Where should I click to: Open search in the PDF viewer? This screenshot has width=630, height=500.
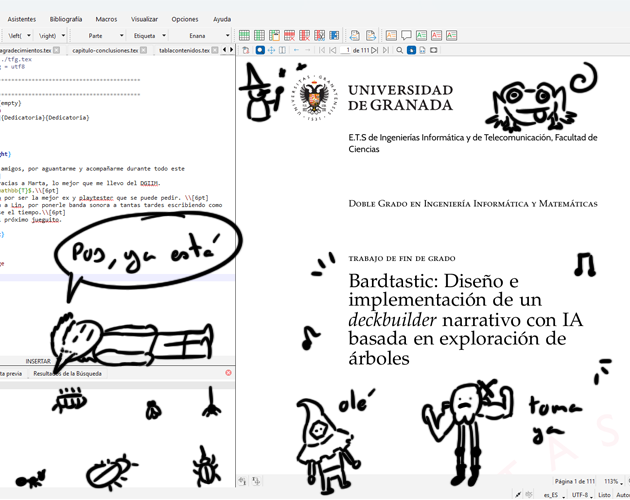point(399,50)
